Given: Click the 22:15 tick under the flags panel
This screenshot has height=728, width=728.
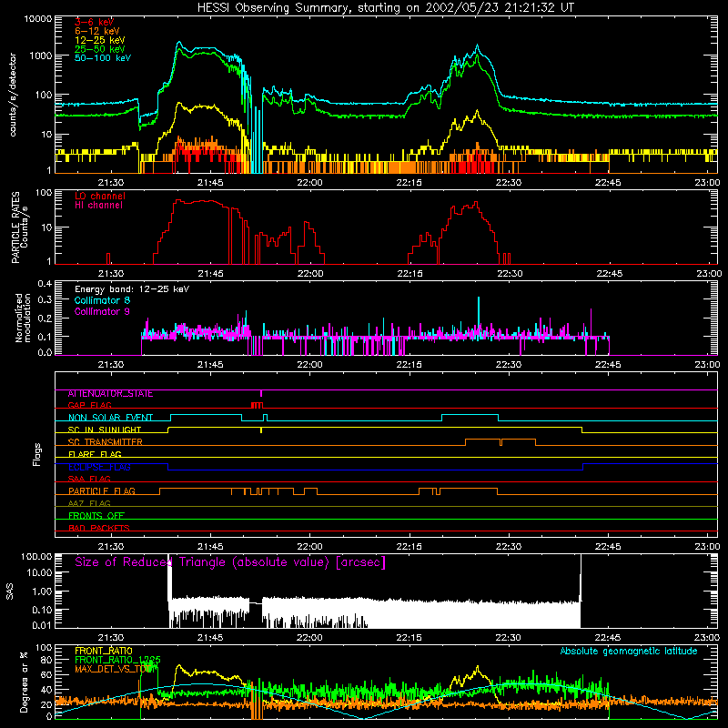Looking at the screenshot, I should [409, 547].
